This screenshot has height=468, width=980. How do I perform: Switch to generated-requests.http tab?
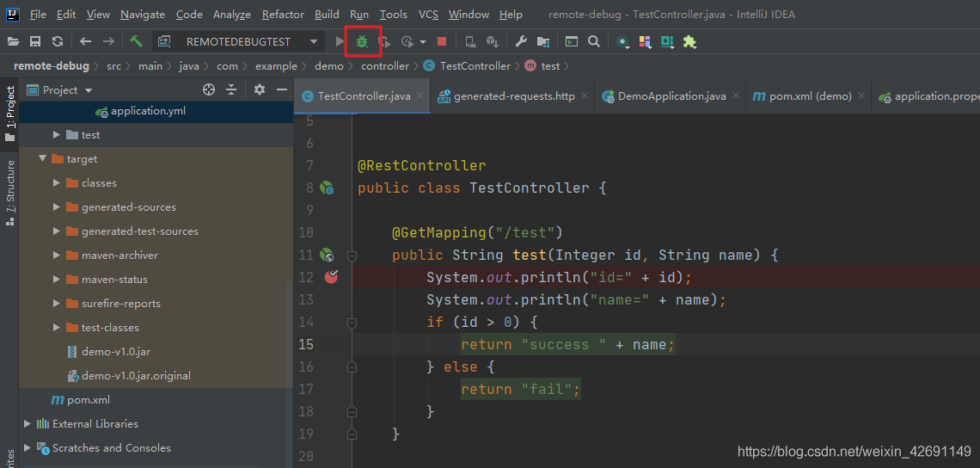tap(512, 96)
